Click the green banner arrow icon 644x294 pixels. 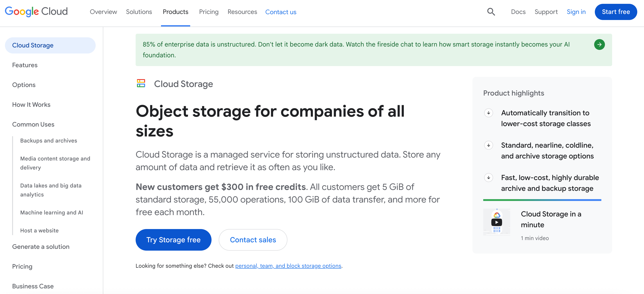coord(599,45)
